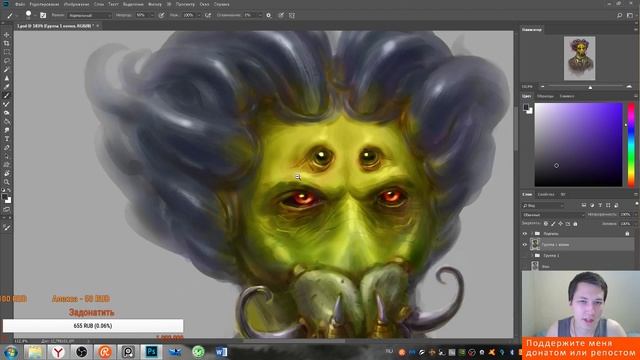Viewport: 640px width, 360px height.
Task: Open the Фильтр menu
Action: [155, 4]
